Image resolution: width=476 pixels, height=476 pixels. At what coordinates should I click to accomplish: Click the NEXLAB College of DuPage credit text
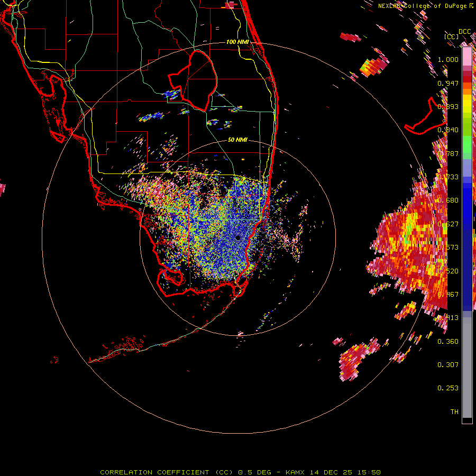pyautogui.click(x=426, y=6)
